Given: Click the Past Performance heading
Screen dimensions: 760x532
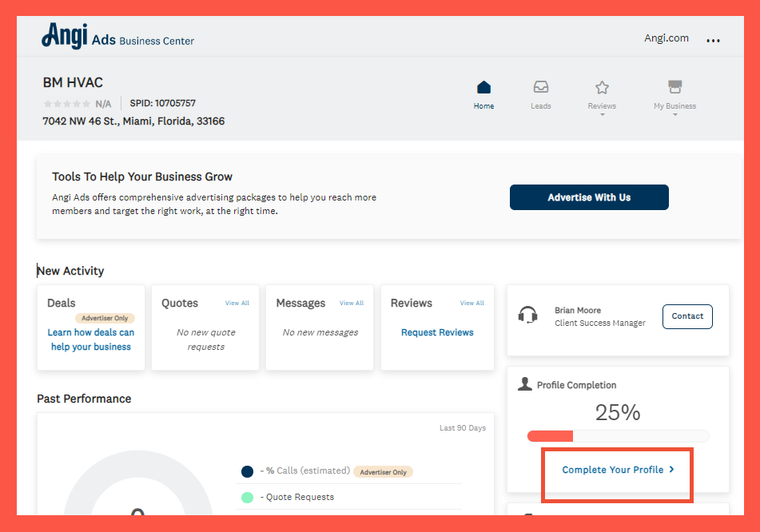Looking at the screenshot, I should tap(84, 399).
